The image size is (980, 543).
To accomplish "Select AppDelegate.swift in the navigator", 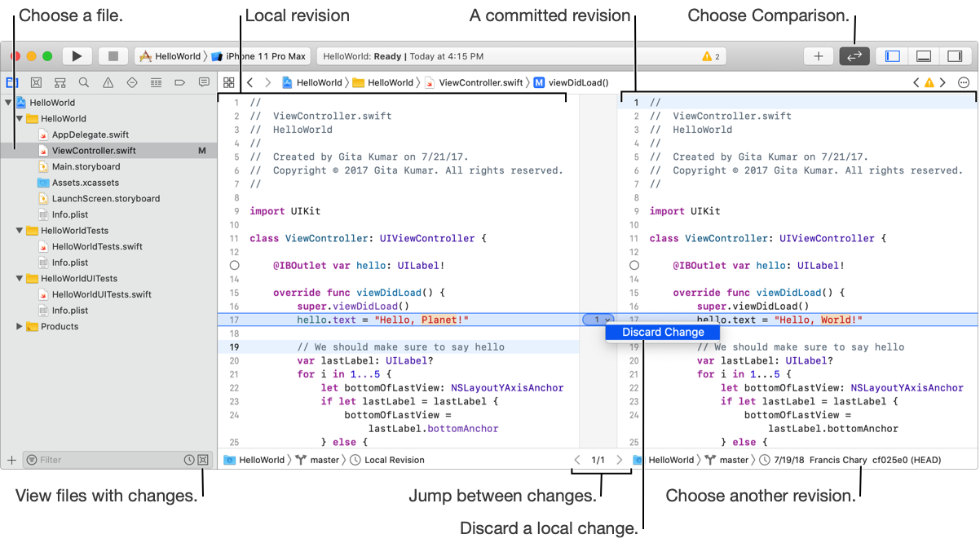I will 90,135.
